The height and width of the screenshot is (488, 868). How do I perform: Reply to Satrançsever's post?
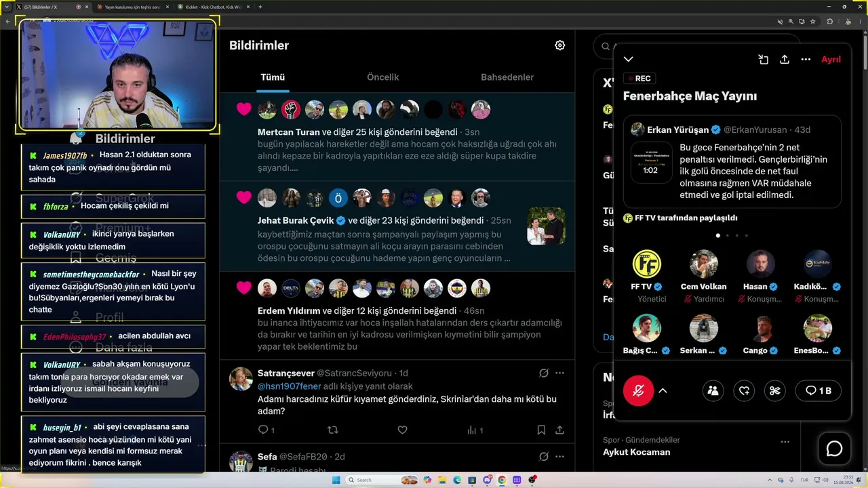[x=266, y=430]
